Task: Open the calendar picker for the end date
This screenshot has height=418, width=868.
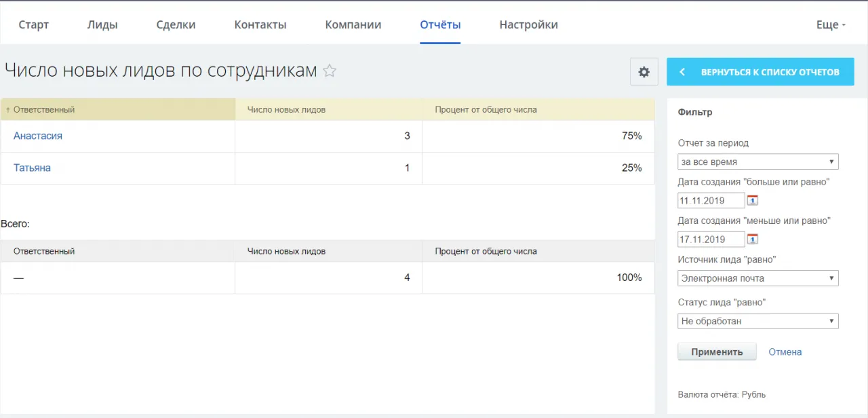Action: coord(752,239)
